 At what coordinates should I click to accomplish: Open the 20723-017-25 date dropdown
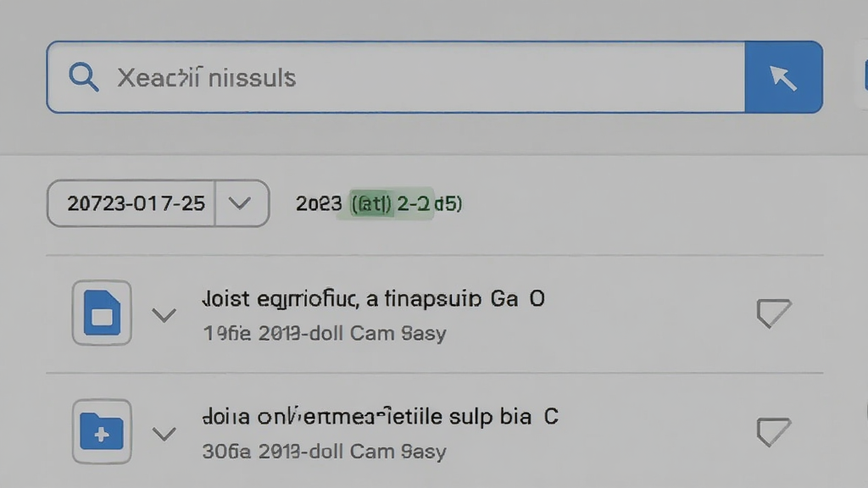tap(159, 203)
